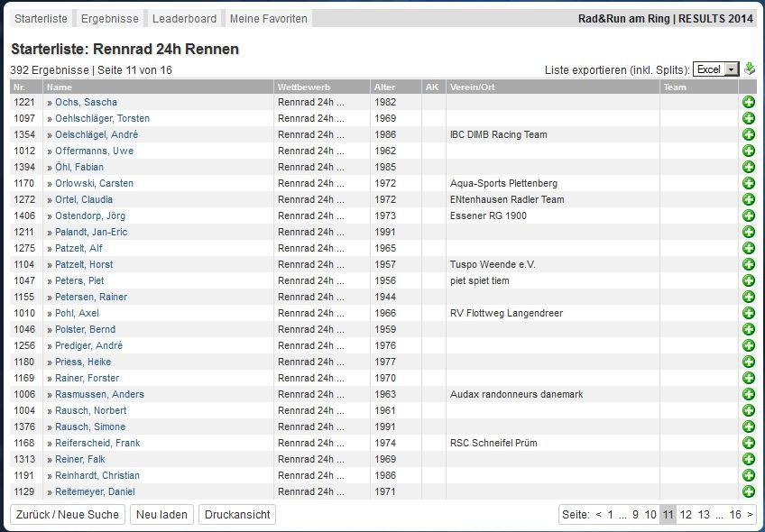
Task: Jump to last page 16
Action: tap(735, 515)
